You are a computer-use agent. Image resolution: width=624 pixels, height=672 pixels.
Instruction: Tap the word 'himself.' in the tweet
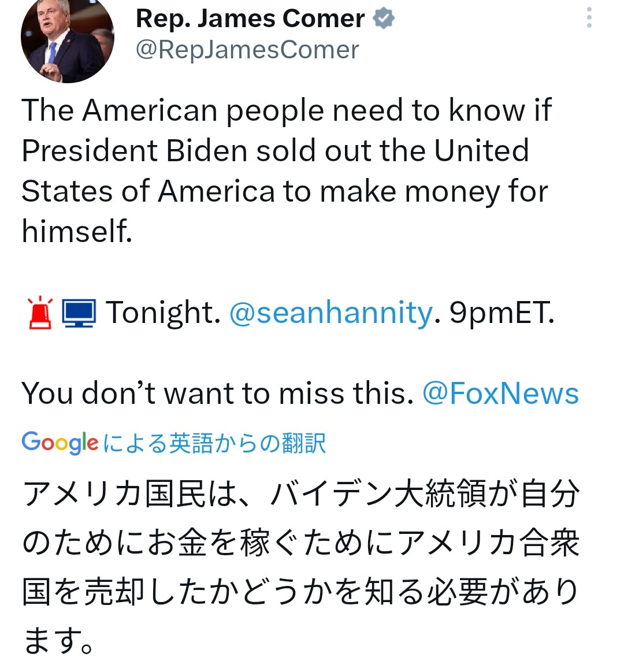(x=77, y=231)
